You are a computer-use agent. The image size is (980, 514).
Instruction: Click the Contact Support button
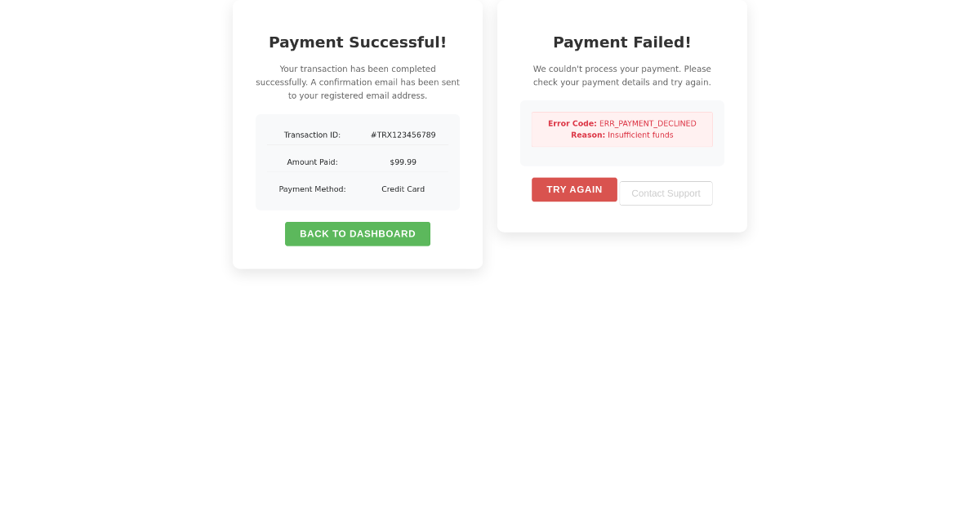coord(666,193)
